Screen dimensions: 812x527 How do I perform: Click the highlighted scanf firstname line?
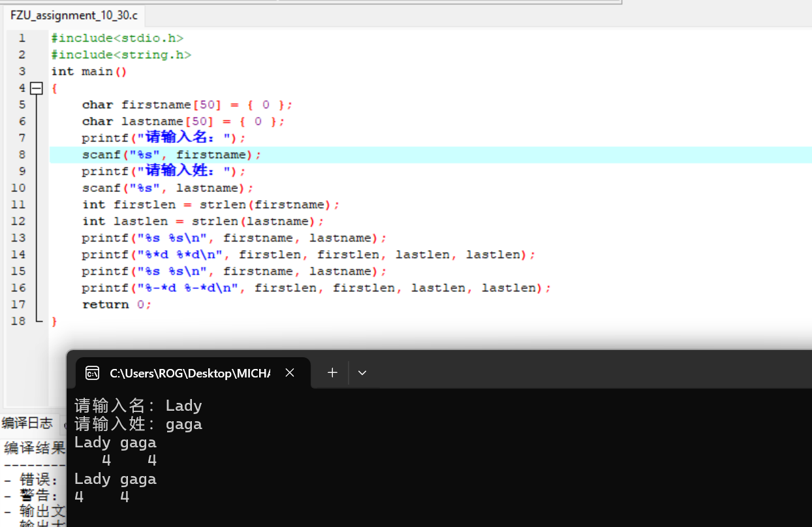[x=172, y=155]
